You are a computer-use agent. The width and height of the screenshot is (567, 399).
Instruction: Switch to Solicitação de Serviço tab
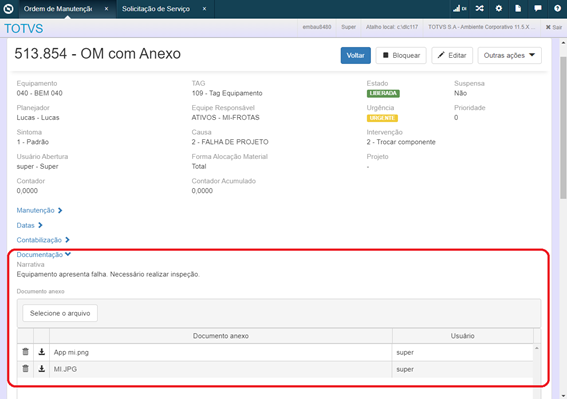[x=156, y=9]
